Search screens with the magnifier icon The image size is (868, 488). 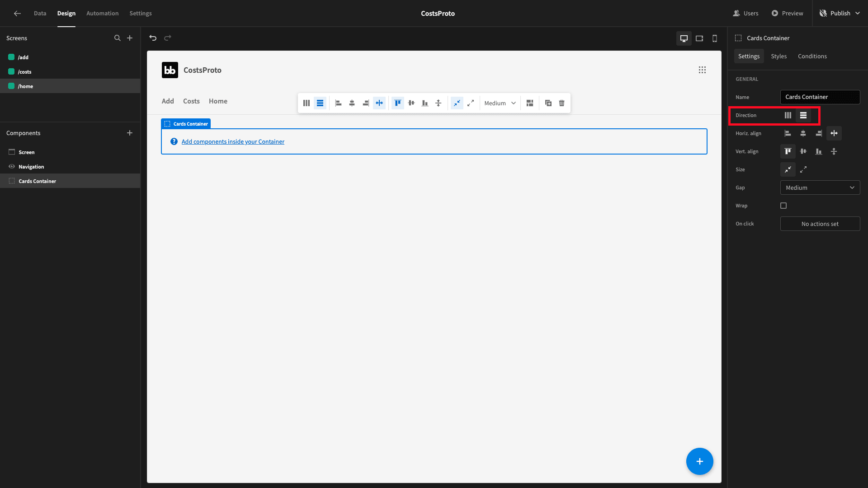118,38
